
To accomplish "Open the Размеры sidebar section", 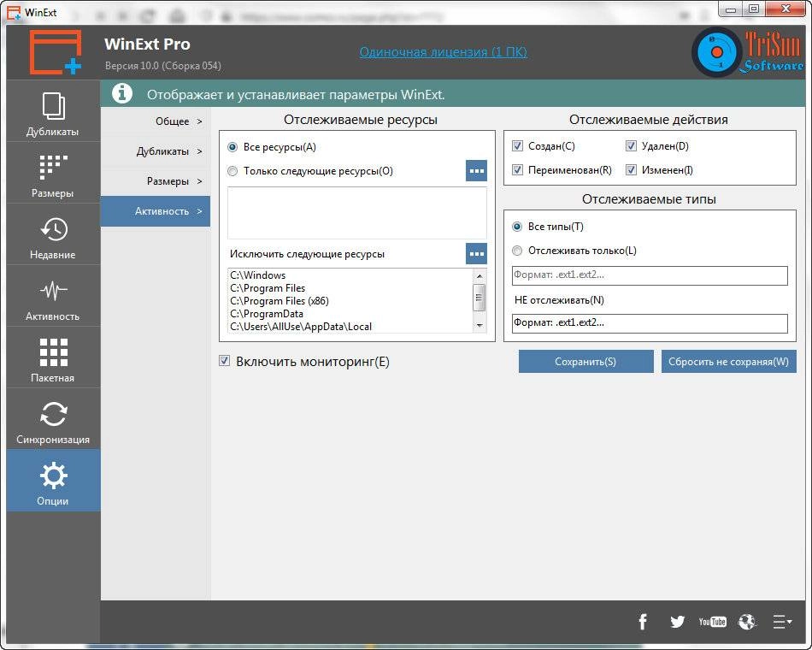I will click(x=53, y=173).
